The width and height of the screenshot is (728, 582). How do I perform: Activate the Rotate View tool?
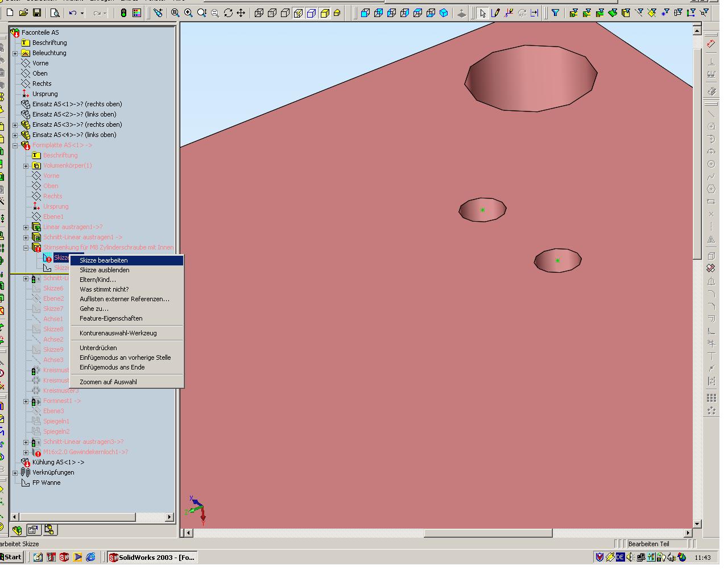[x=228, y=13]
